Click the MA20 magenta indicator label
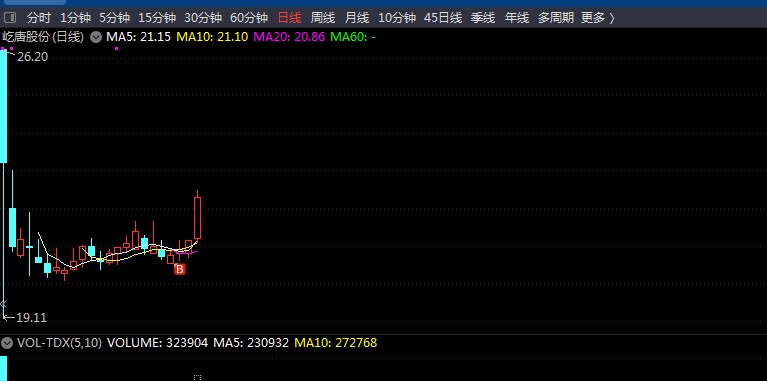 [289, 37]
